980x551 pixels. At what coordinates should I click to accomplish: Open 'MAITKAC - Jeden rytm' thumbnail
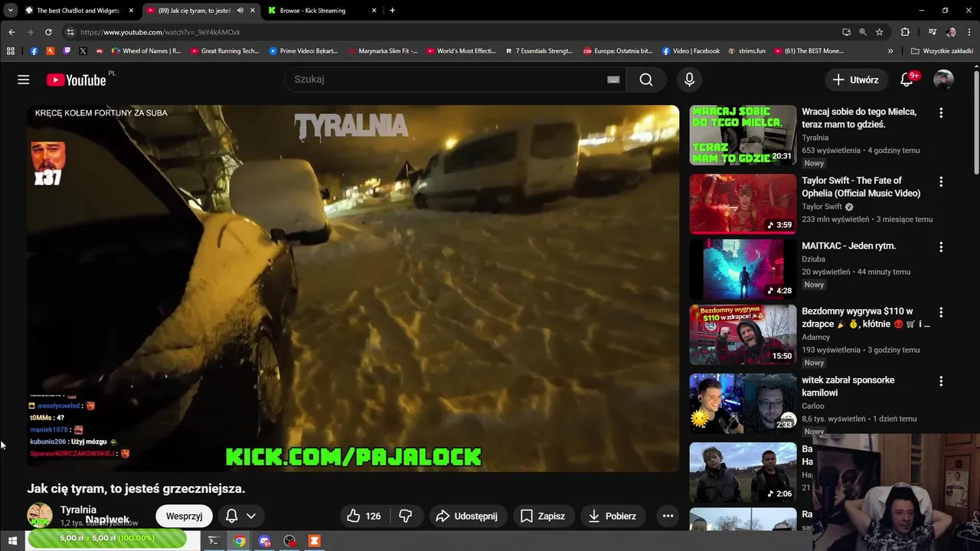[x=743, y=269]
